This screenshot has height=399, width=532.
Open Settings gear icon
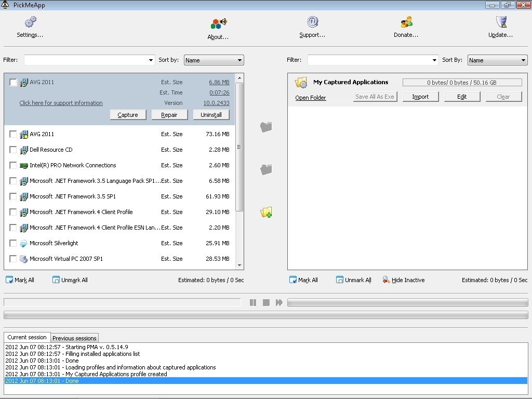(x=31, y=22)
